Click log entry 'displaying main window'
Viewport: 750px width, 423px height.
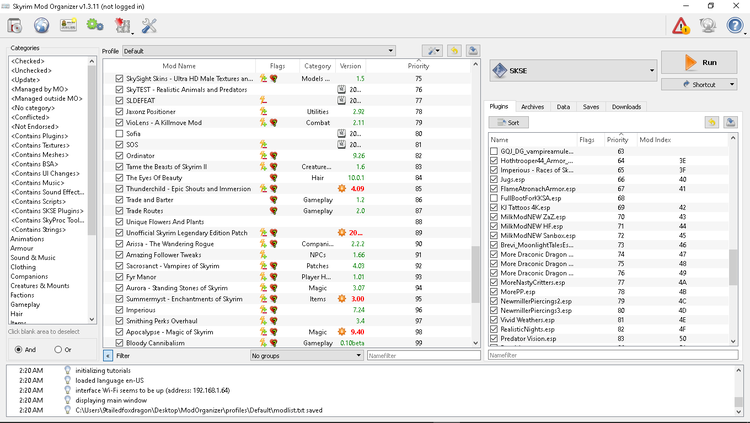click(111, 400)
